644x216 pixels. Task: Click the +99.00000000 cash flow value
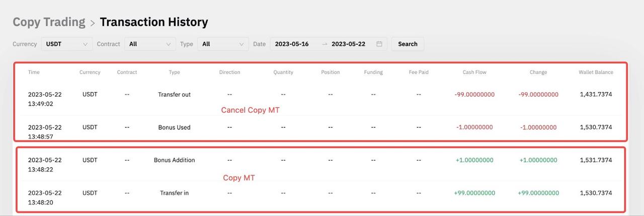pos(474,193)
